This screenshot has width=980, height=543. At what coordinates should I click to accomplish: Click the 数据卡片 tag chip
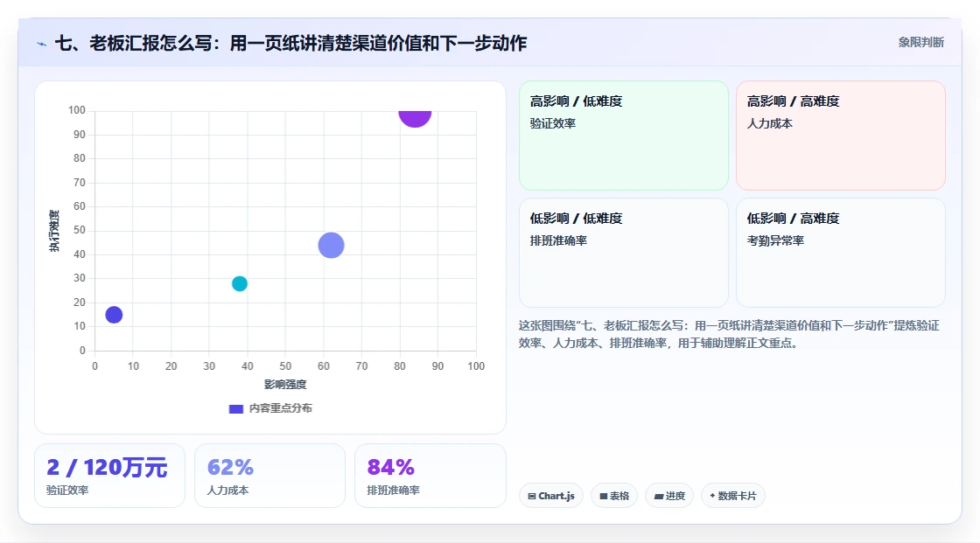[733, 496]
